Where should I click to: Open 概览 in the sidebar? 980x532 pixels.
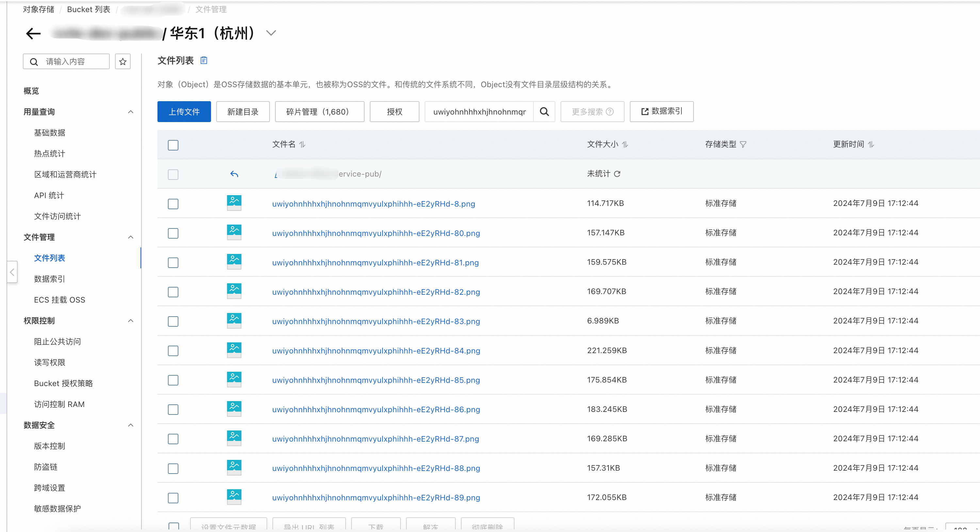tap(31, 91)
